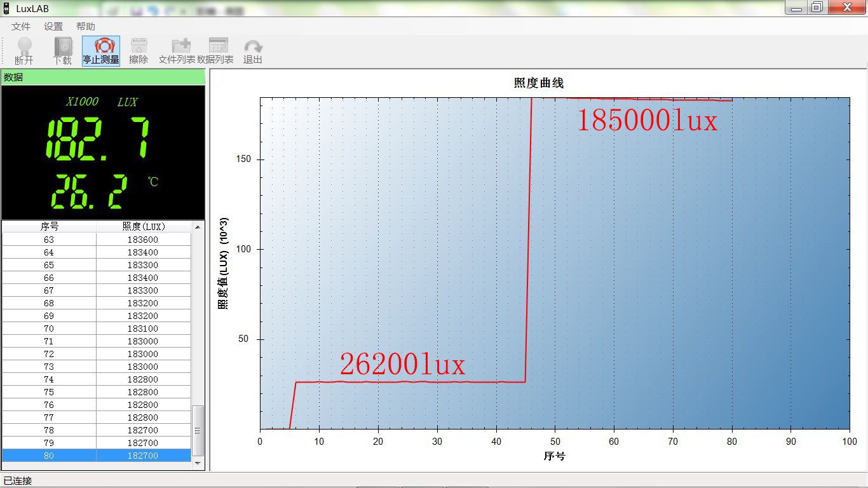Restore down the LuxLAB window
868x488 pixels.
[x=817, y=7]
